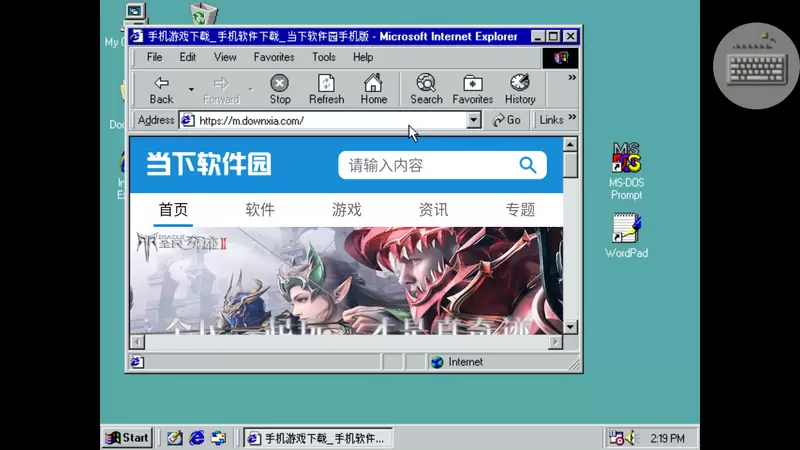Click the Stop toolbar icon

pos(280,88)
